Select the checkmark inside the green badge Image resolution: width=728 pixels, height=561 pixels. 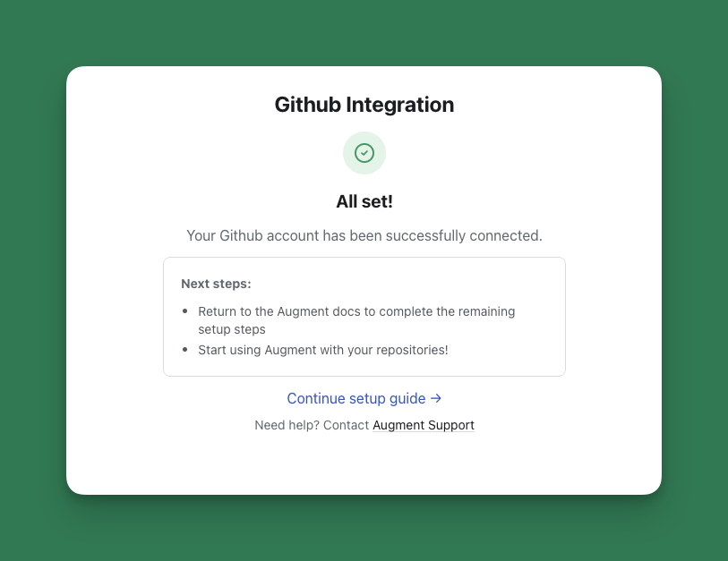tap(364, 152)
